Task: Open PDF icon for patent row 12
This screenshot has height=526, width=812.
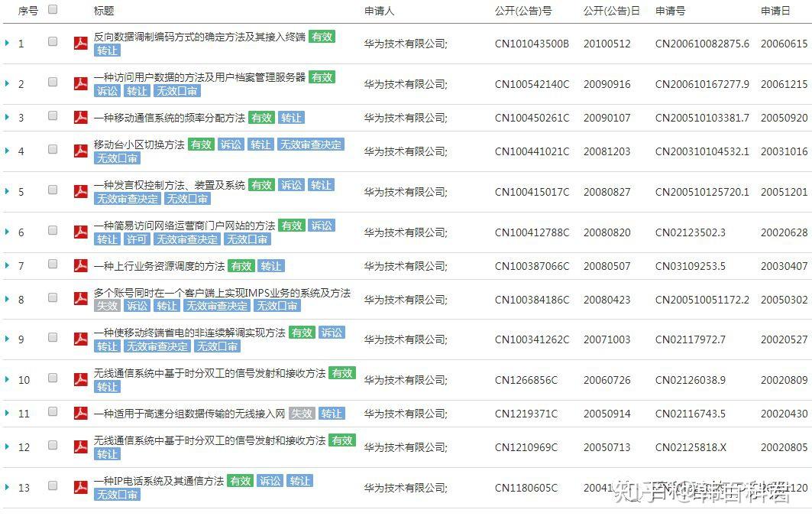Action: click(x=80, y=446)
